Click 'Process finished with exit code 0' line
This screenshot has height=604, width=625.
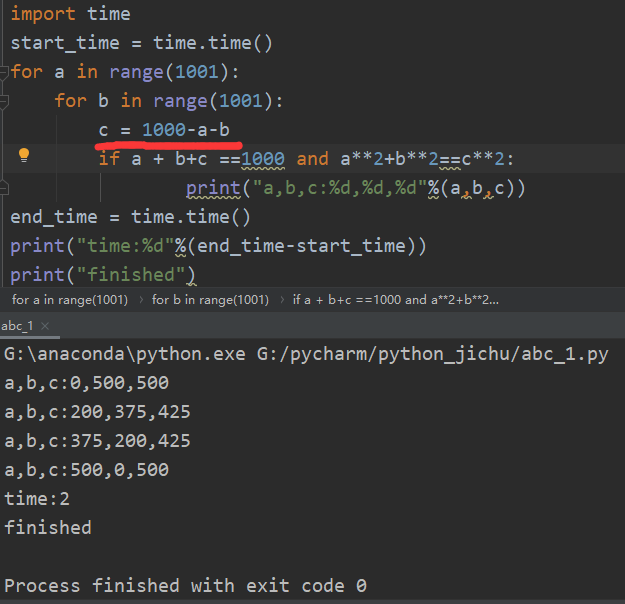[185, 586]
